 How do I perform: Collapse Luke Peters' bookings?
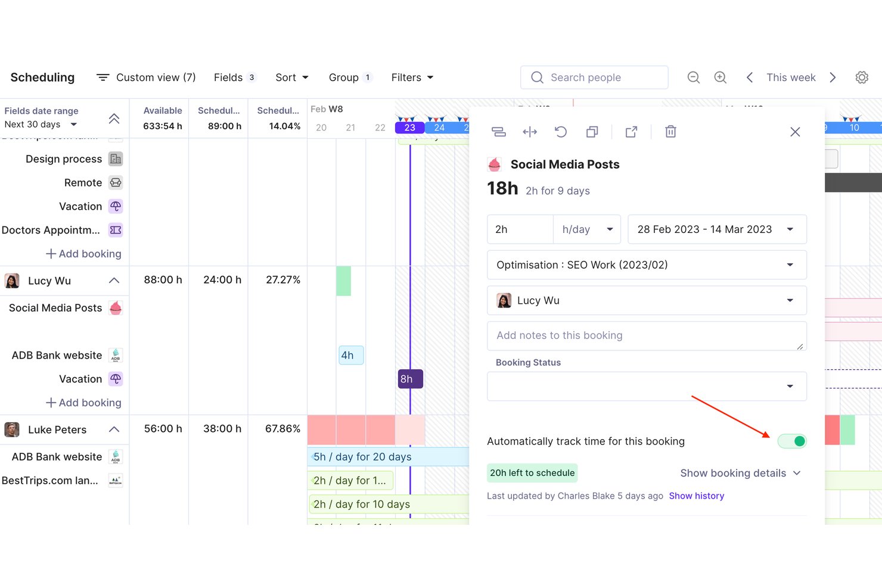click(114, 430)
